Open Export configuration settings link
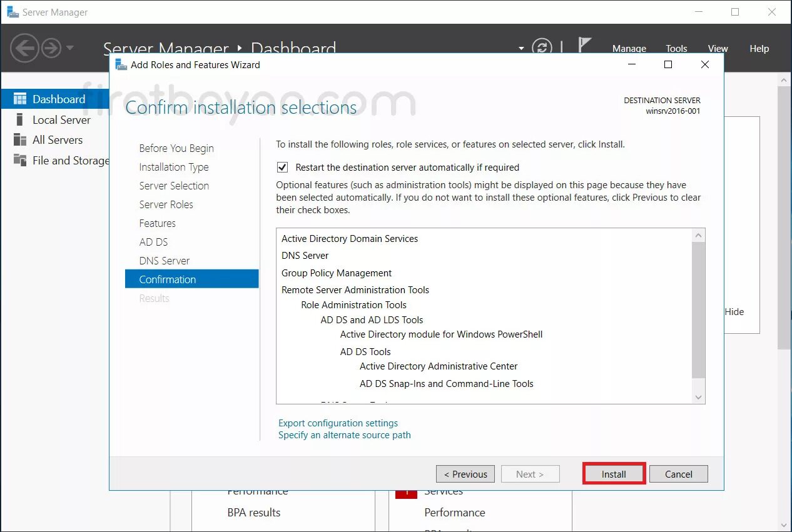The image size is (792, 532). [x=338, y=423]
